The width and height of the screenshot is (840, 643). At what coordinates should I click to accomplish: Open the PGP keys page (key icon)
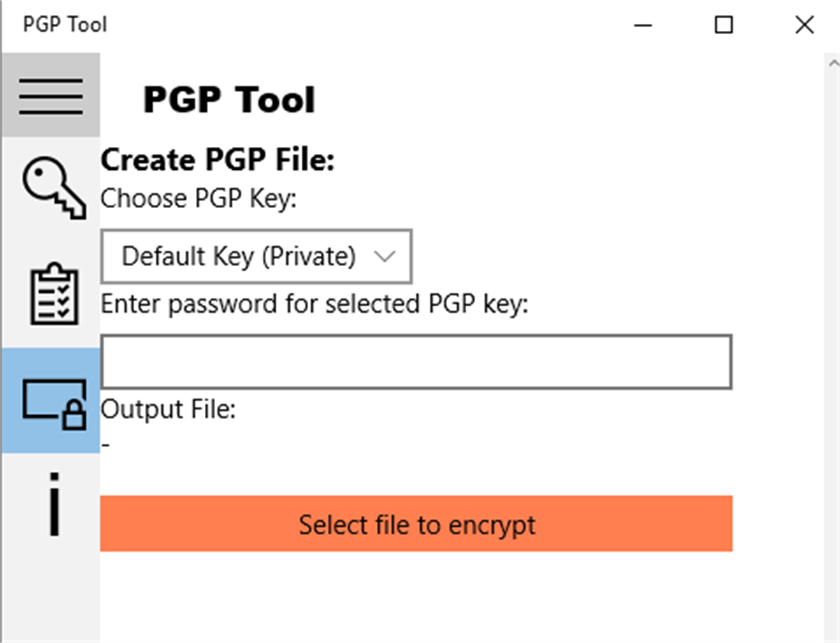point(52,188)
